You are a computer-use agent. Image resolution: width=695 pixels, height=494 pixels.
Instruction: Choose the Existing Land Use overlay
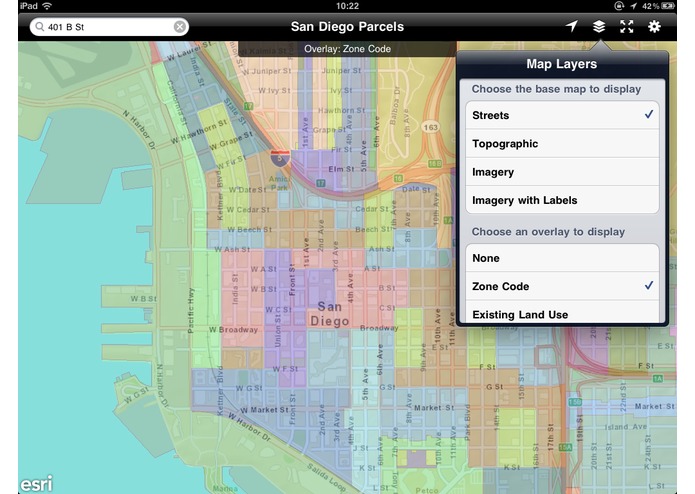tap(562, 312)
